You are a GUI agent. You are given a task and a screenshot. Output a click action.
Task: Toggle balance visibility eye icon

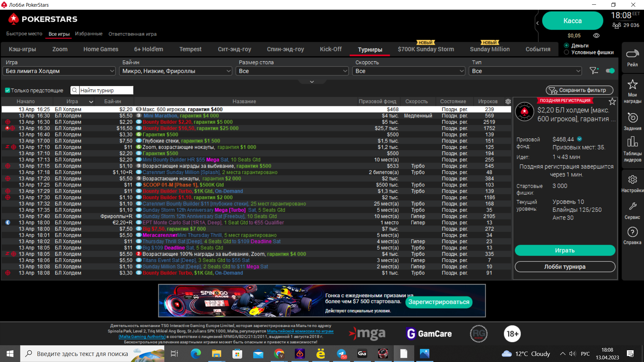[x=596, y=36]
